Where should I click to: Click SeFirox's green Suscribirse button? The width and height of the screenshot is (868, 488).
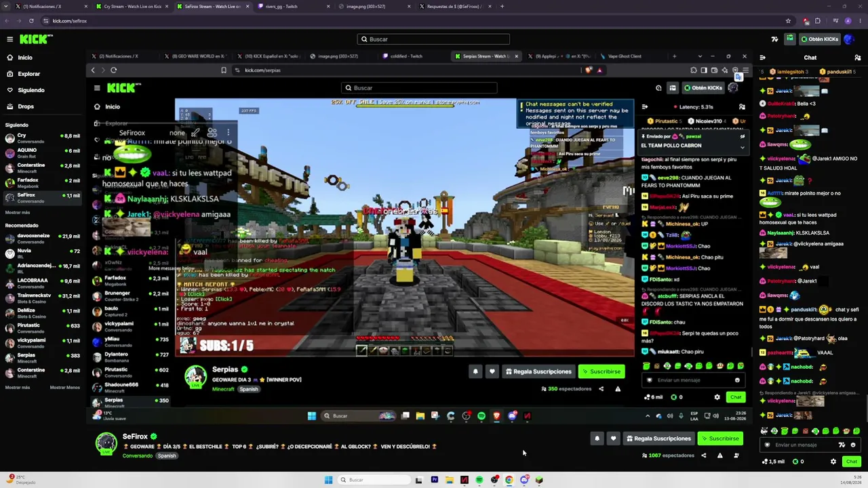click(719, 439)
